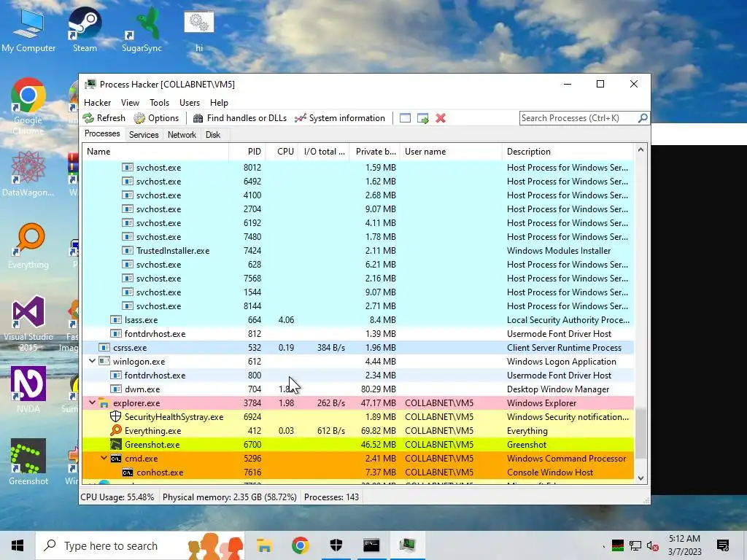
Task: Click the Everything.exe magnifier icon
Action: point(115,430)
